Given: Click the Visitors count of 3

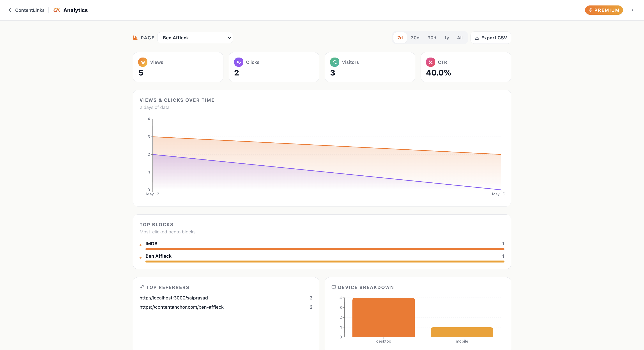Looking at the screenshot, I should pos(333,73).
